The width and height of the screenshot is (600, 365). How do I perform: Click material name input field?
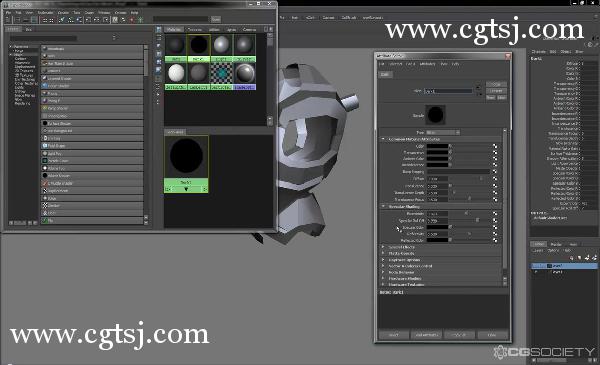click(x=448, y=91)
